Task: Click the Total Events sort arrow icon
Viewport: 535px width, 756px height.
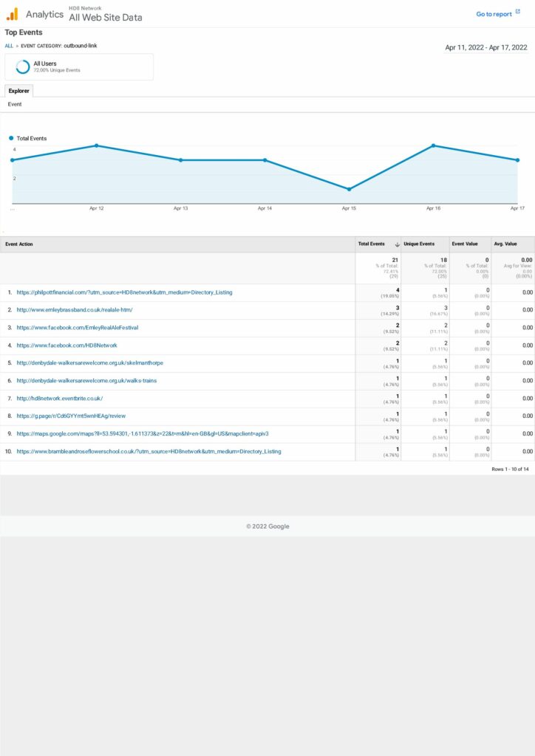Action: coord(398,244)
